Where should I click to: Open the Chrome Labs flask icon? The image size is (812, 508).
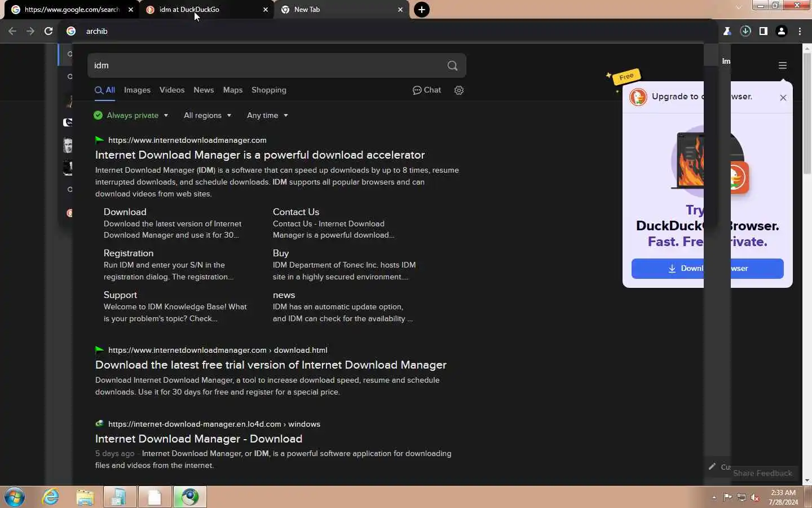(727, 31)
